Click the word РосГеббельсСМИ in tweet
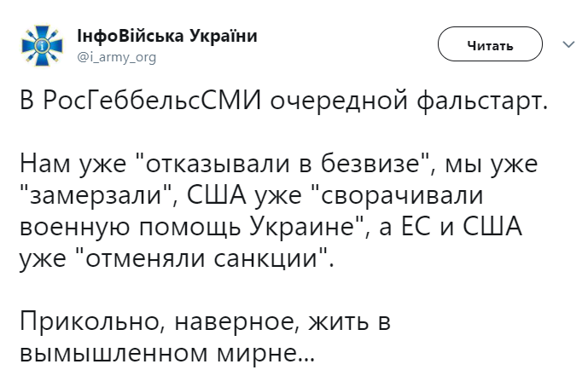This screenshot has height=370, width=588. (152, 101)
